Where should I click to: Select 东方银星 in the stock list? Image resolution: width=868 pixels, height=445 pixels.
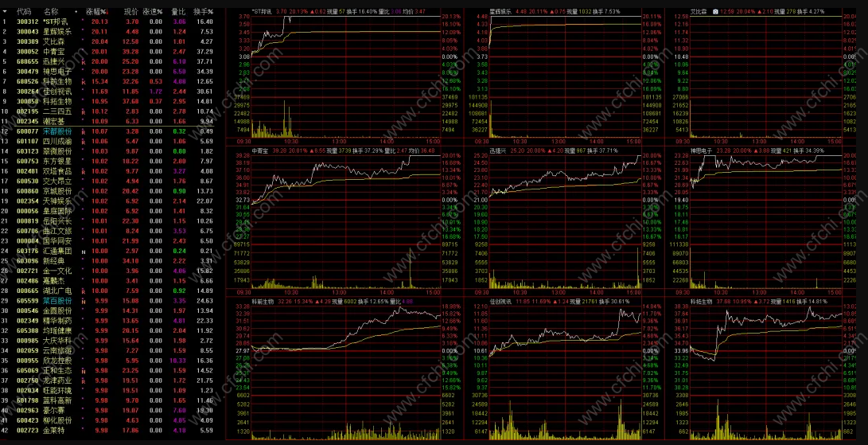(57, 162)
